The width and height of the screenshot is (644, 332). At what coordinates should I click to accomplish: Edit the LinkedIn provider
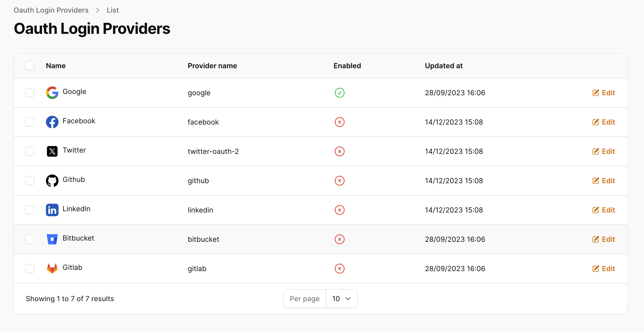coord(604,210)
